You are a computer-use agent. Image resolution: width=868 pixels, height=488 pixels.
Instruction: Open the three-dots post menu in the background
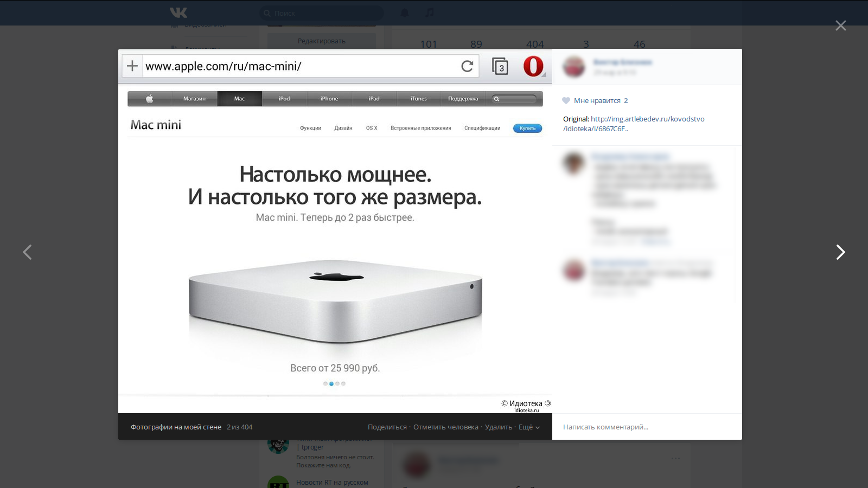pyautogui.click(x=675, y=458)
